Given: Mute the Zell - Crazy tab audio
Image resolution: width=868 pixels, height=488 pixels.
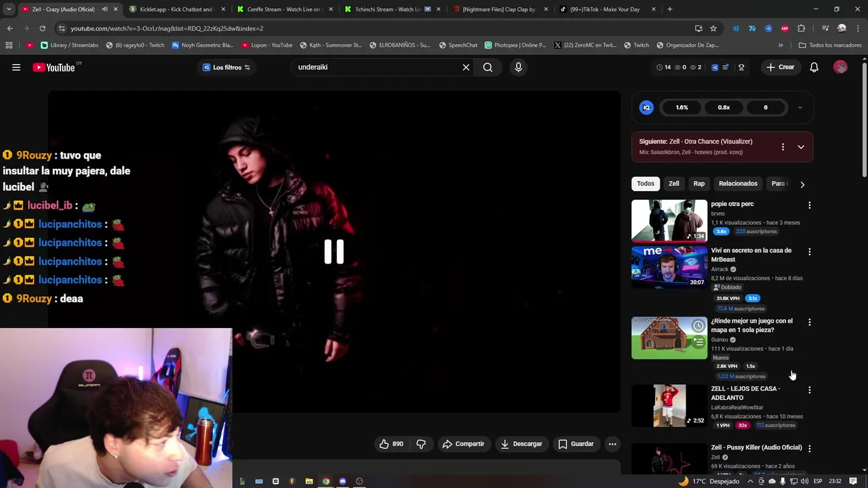Looking at the screenshot, I should pos(104,9).
